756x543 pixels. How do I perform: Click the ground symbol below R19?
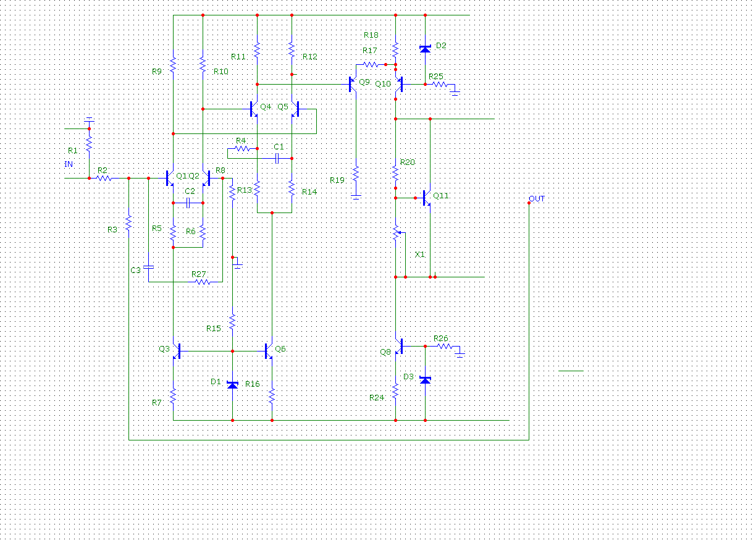tap(356, 196)
